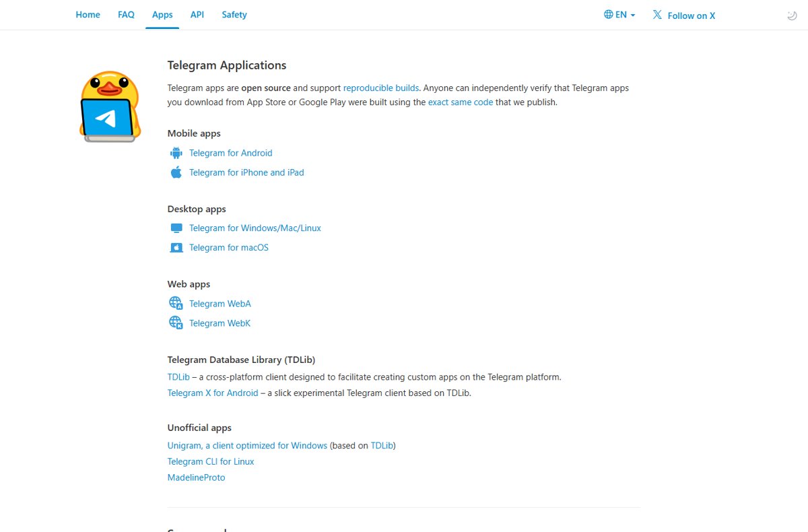Click the Telegram Database Library (TDLib) heading
Image resolution: width=808 pixels, height=532 pixels.
point(241,360)
